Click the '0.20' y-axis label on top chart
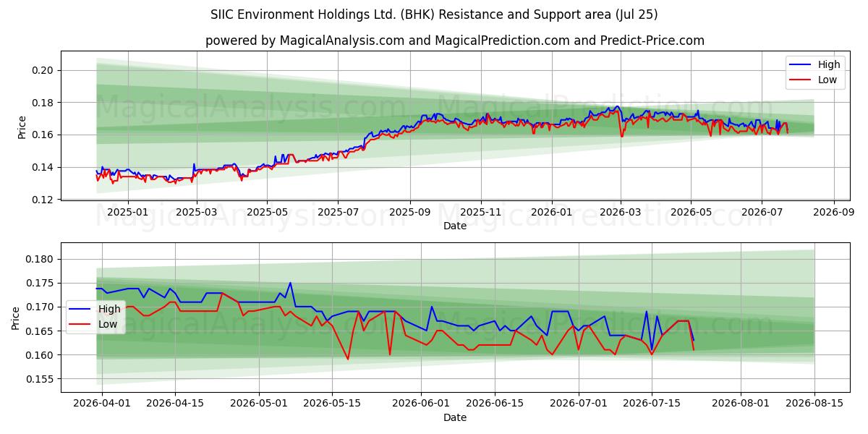This screenshot has width=868, height=434. tap(43, 70)
